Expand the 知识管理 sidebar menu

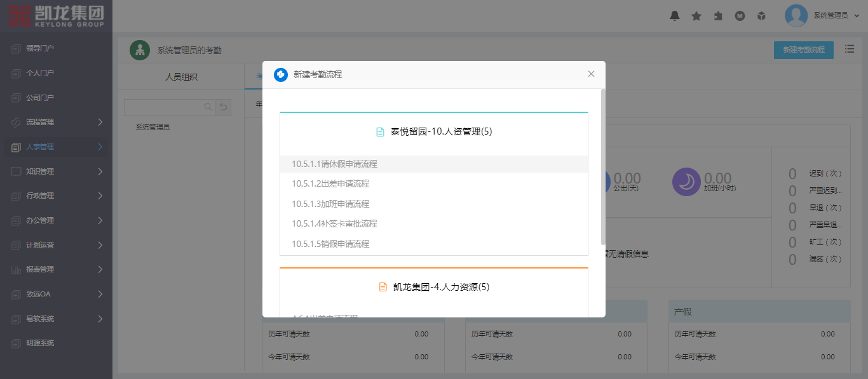56,171
